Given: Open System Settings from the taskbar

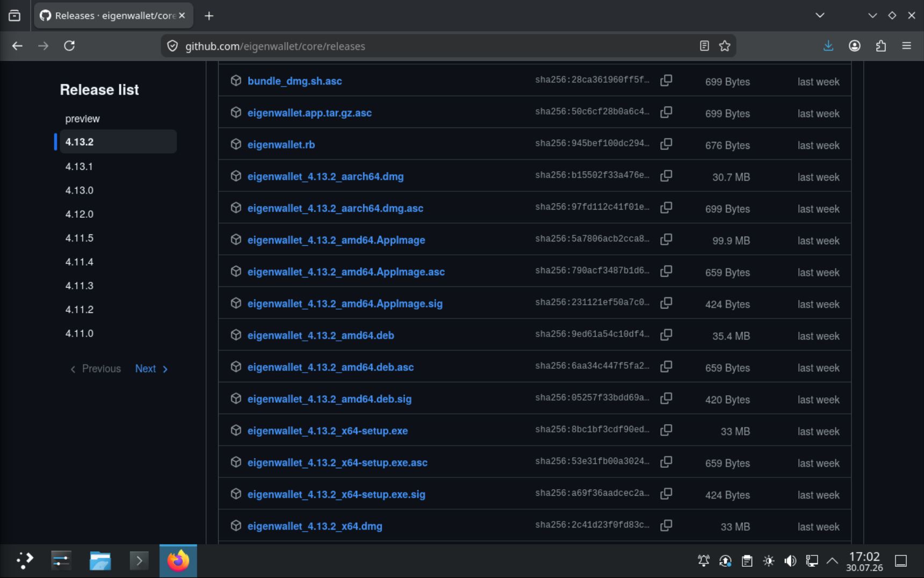Looking at the screenshot, I should coord(61,561).
